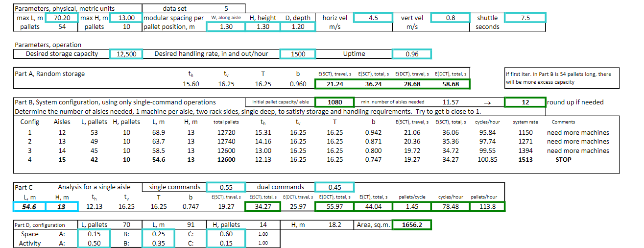Click the Part B System configuration heading

coord(115,102)
